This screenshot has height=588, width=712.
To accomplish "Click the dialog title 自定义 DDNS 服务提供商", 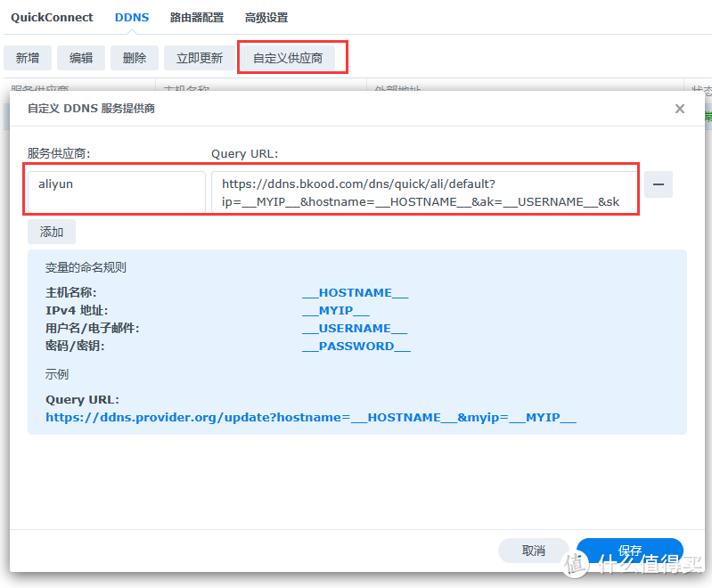I will [x=91, y=109].
